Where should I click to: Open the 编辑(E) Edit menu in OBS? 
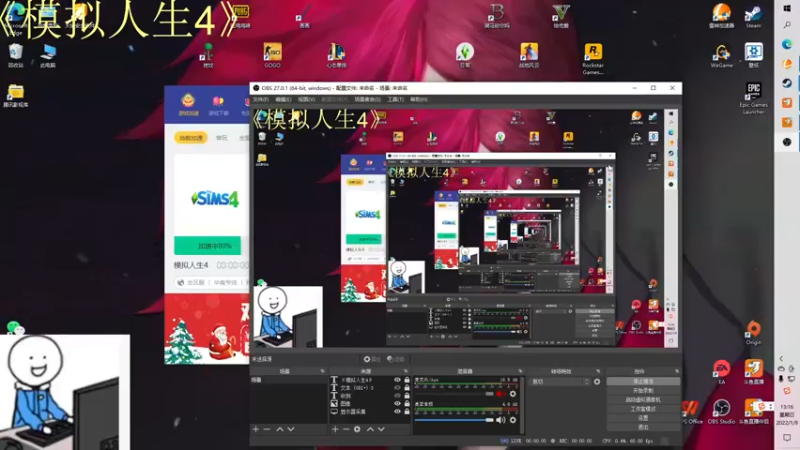click(283, 99)
